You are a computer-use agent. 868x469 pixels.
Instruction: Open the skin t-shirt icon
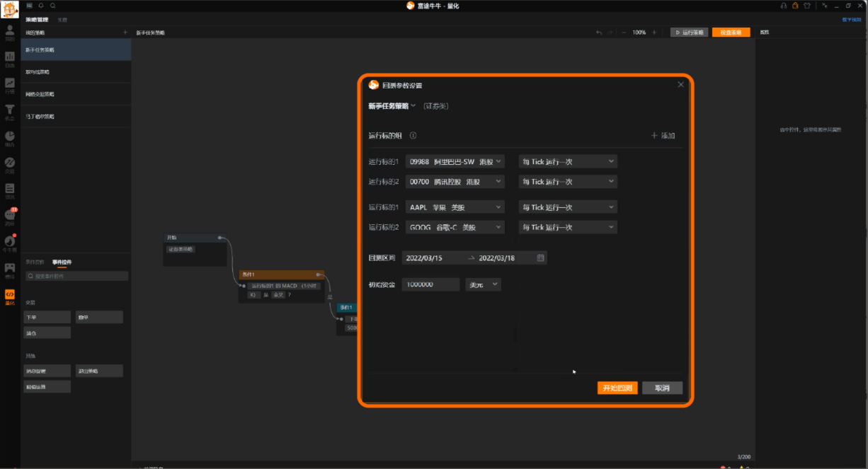(807, 5)
